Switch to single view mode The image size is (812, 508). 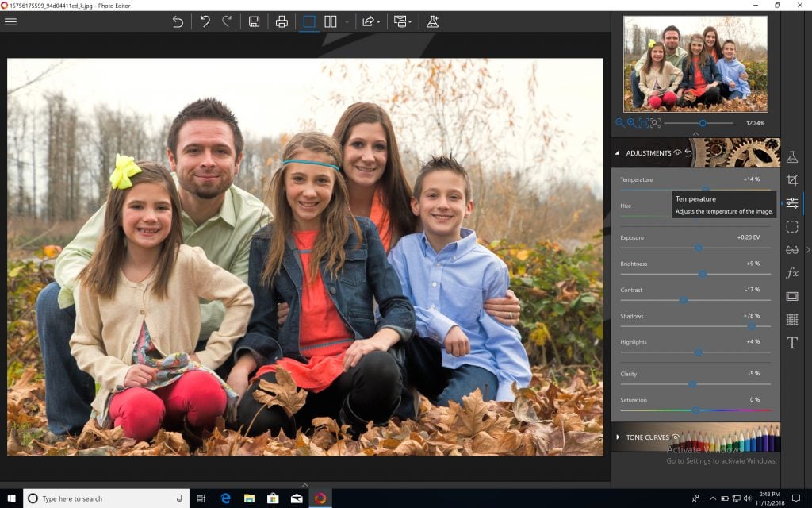[x=308, y=21]
